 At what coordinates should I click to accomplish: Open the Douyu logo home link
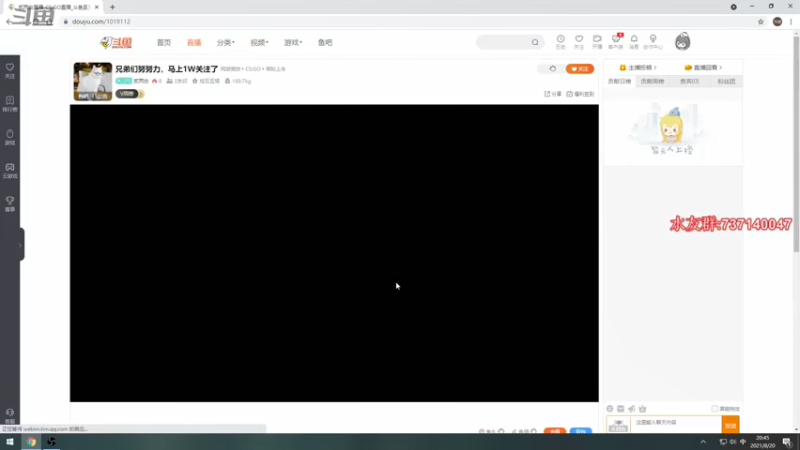pyautogui.click(x=116, y=42)
